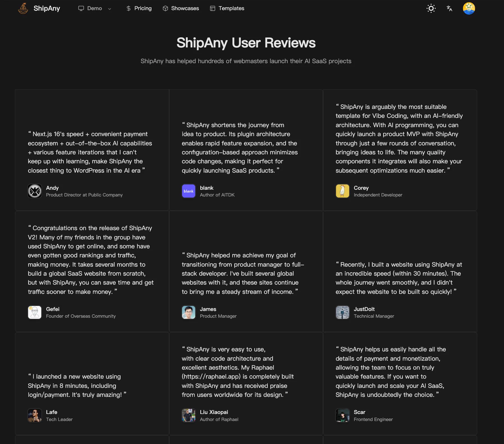Click Andy's avatar icon

(35, 191)
